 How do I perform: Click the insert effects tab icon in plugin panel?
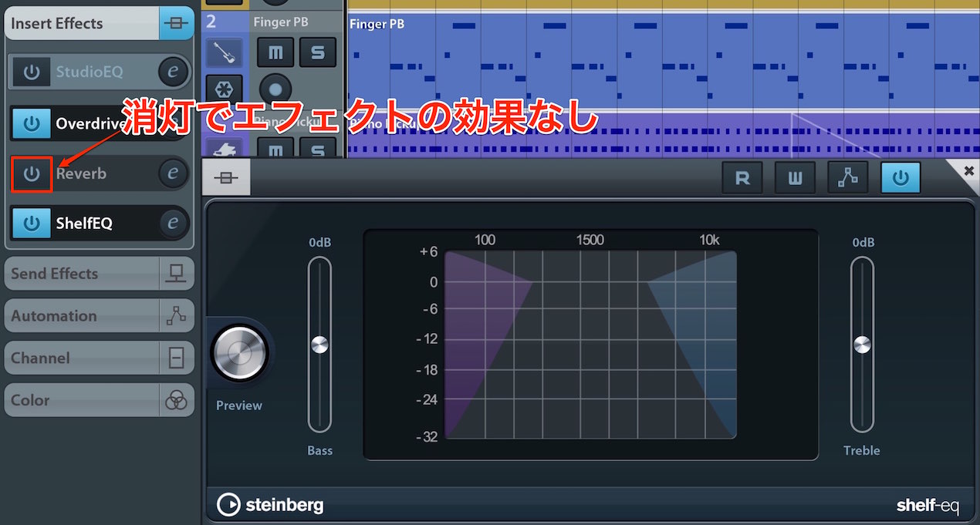226,178
